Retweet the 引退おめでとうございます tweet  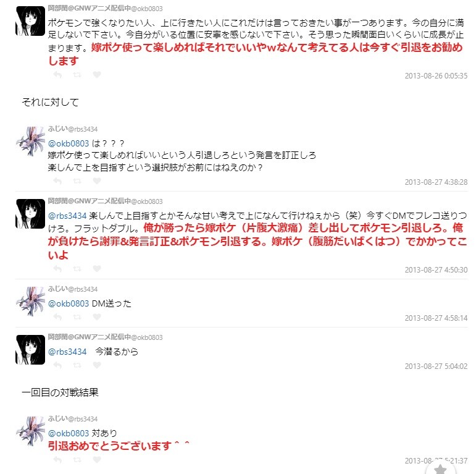77,460
